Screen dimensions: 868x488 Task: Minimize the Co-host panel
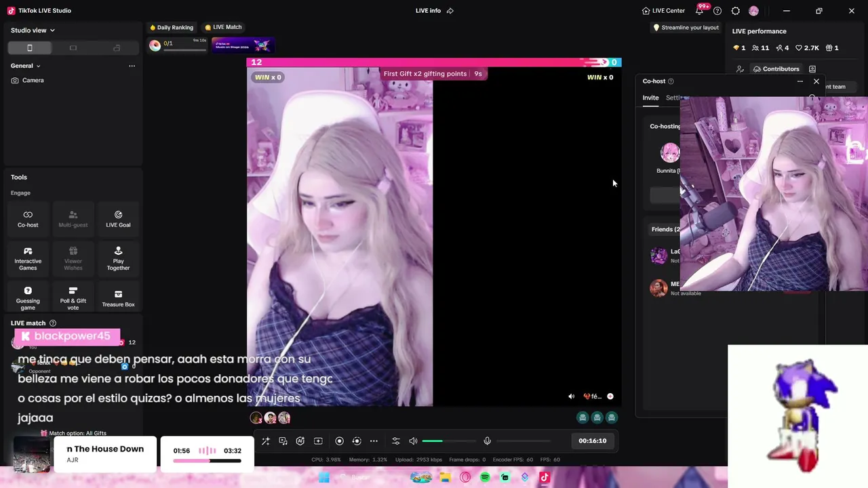tap(800, 81)
